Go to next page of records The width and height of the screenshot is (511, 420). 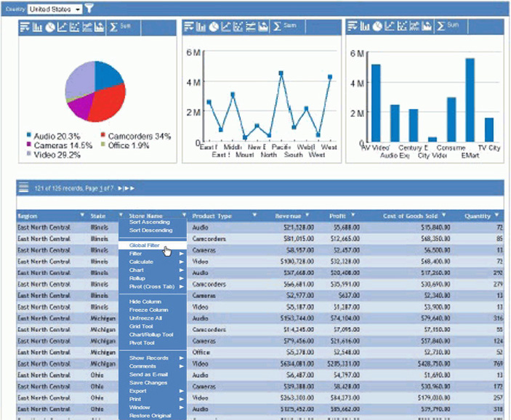coord(120,188)
